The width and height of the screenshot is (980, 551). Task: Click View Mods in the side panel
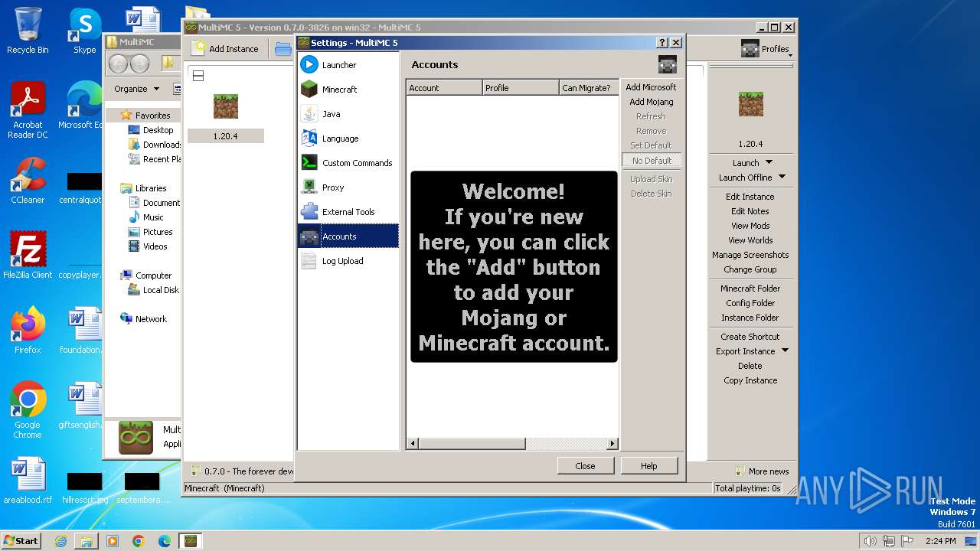point(750,226)
